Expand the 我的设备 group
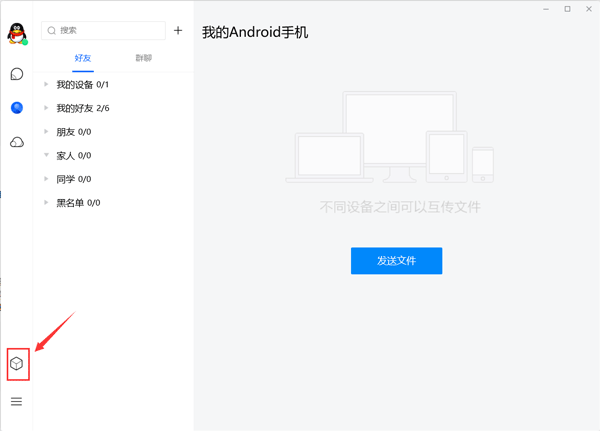600x431 pixels. coord(46,85)
